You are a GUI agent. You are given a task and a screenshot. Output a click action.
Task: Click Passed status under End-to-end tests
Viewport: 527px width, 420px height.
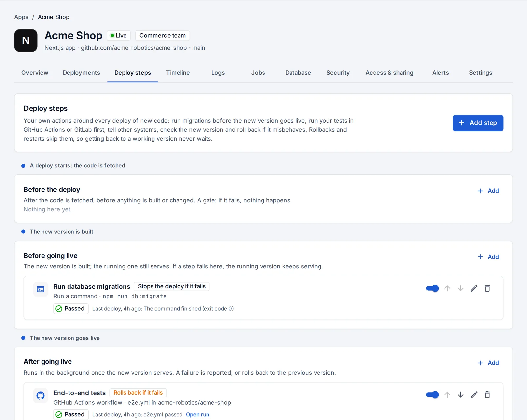[x=71, y=415]
